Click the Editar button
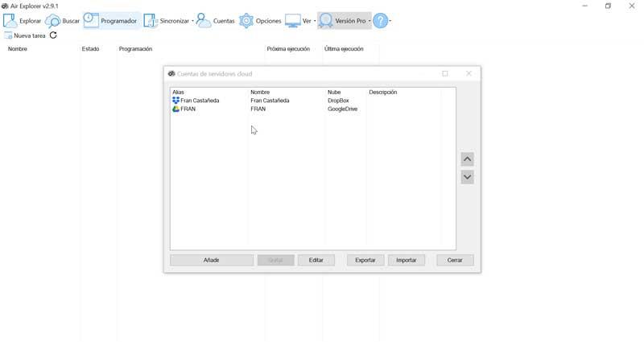Screen dimensions: 644x342 [316, 260]
